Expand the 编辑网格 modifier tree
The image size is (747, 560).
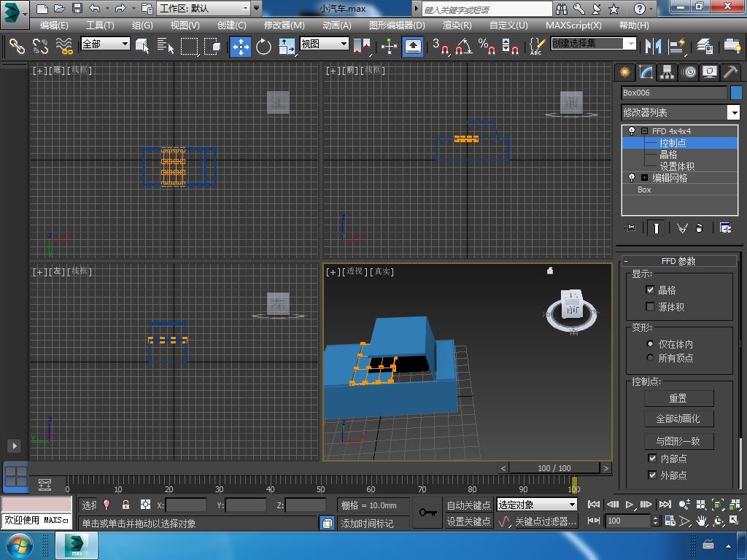point(644,178)
